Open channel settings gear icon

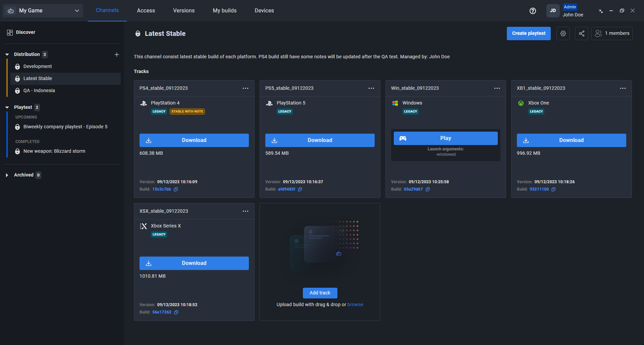pyautogui.click(x=563, y=33)
